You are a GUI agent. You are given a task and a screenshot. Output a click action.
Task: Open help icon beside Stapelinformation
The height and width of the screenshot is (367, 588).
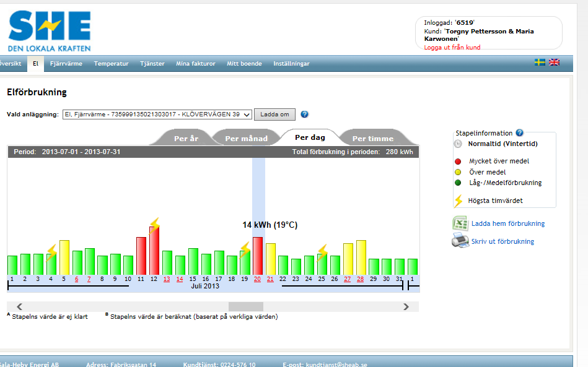coord(519,132)
